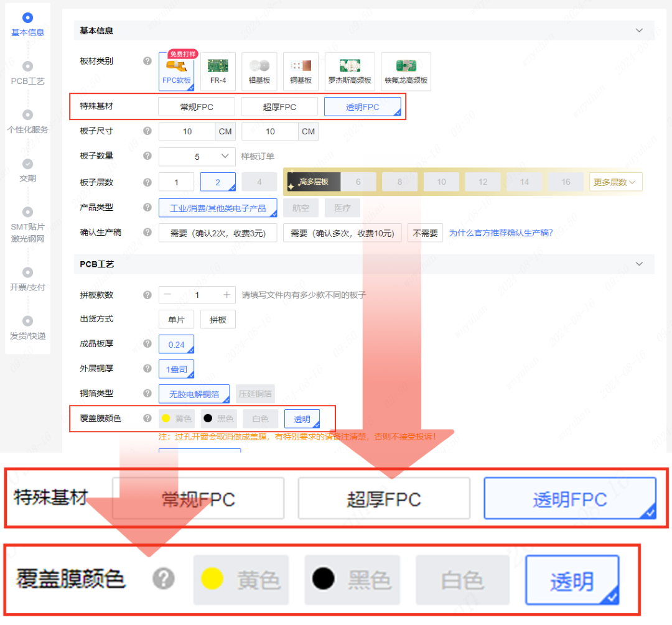Select the 罗杰斯高频板 material icon
Image resolution: width=672 pixels, height=625 pixels.
(x=350, y=71)
